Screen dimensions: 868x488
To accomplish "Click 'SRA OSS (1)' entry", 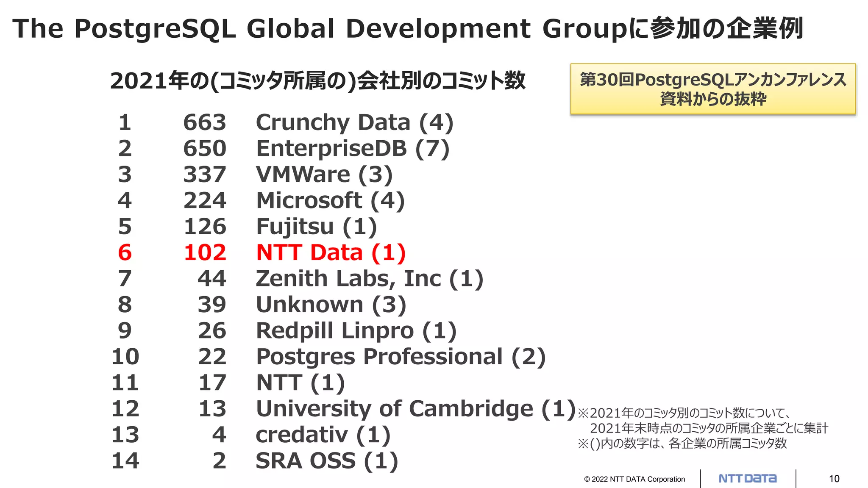I will pos(327,461).
